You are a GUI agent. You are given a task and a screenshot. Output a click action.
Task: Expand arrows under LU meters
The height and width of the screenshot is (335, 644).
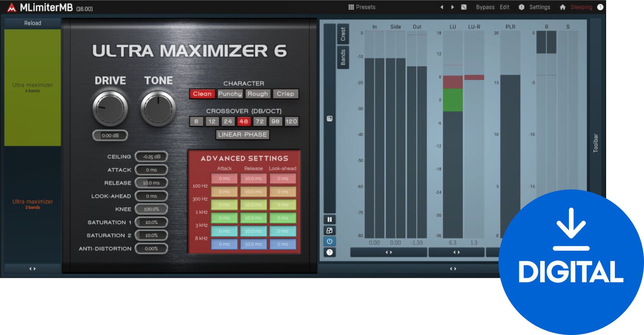pyautogui.click(x=456, y=252)
